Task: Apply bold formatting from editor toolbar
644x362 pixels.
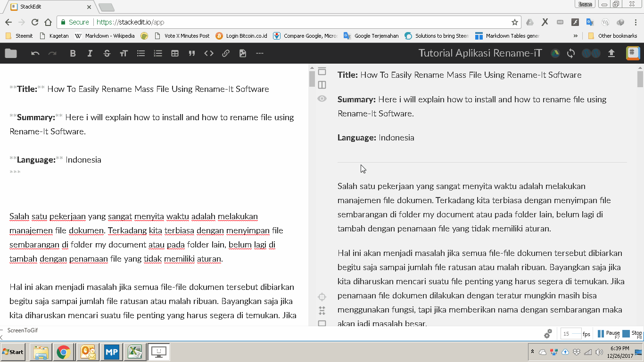Action: [x=73, y=53]
